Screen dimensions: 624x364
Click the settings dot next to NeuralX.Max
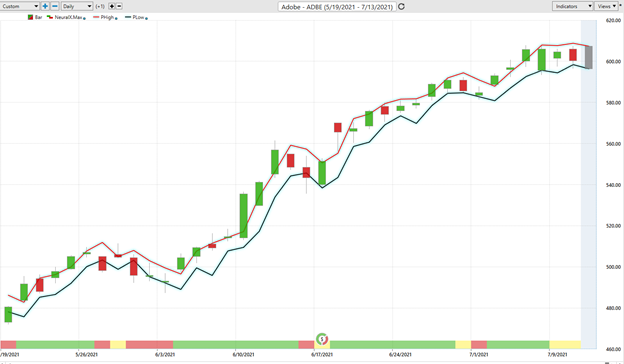(x=84, y=19)
